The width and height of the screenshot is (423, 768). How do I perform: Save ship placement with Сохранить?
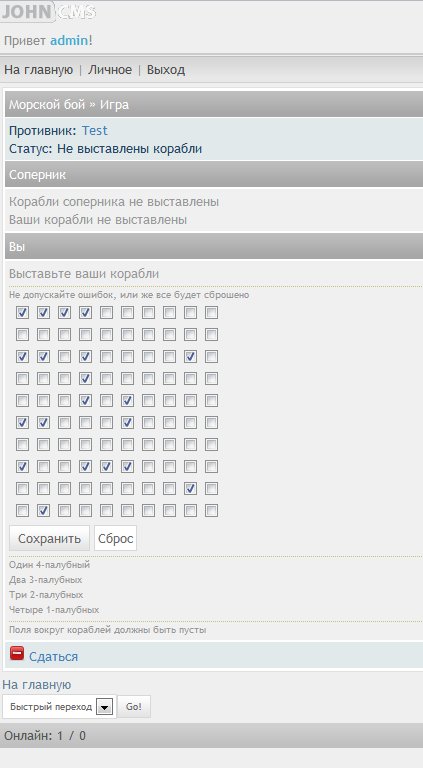coord(49,538)
